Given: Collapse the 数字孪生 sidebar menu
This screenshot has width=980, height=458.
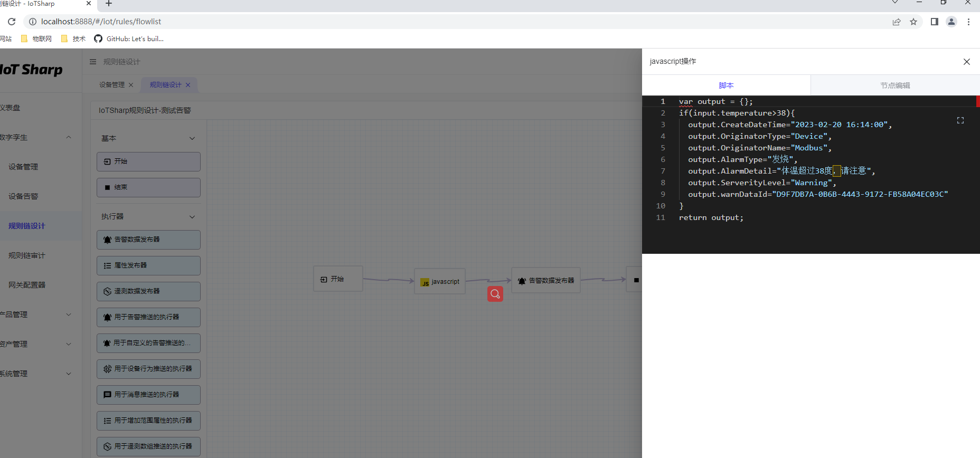Looking at the screenshot, I should click(69, 137).
